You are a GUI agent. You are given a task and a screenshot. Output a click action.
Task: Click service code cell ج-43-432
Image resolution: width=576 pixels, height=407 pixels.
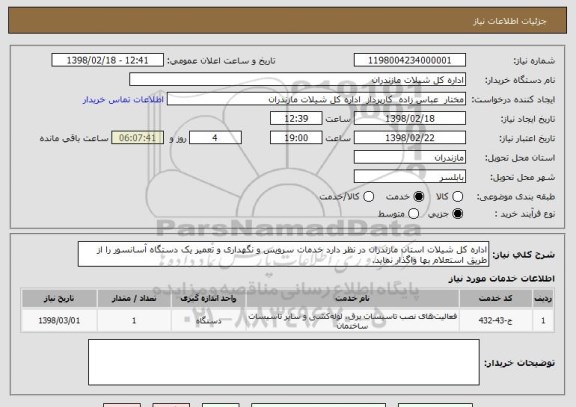(x=496, y=321)
